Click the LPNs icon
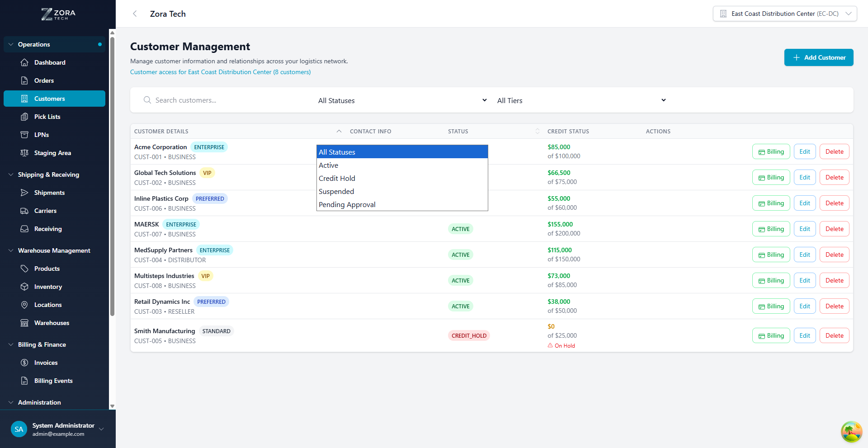Screen dimensions: 868x448 click(25, 134)
